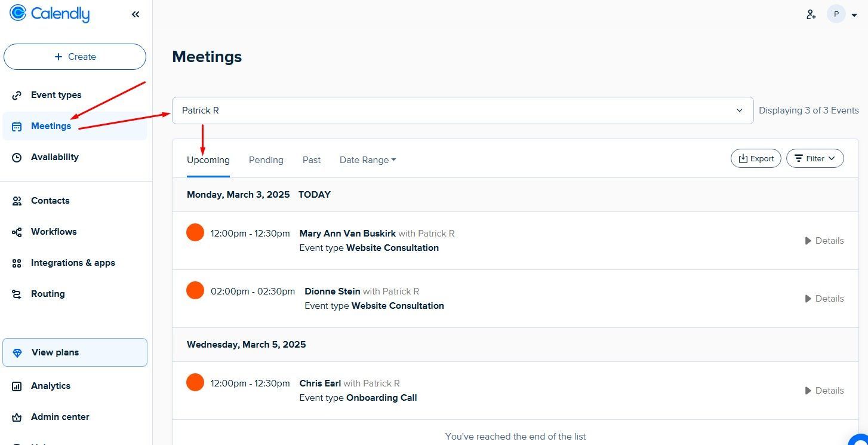
Task: Click orange dot for Mary Ann Van Buskirk meeting
Action: pyautogui.click(x=195, y=232)
